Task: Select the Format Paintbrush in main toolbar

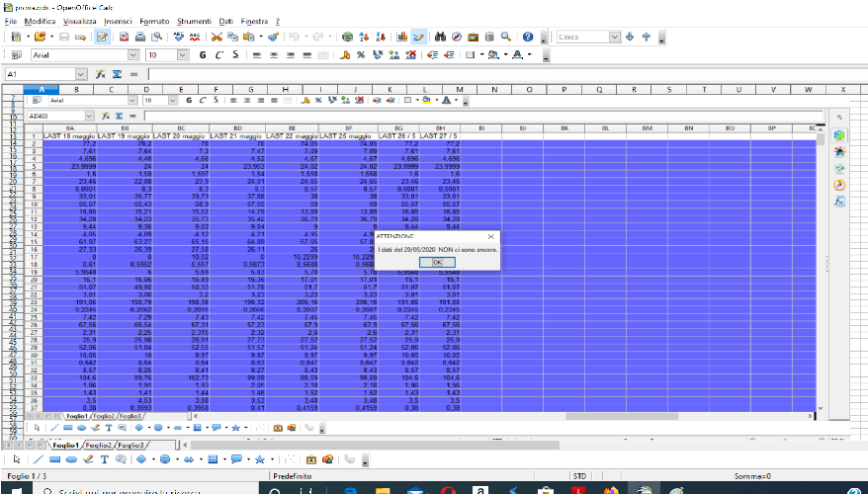Action: (x=273, y=38)
